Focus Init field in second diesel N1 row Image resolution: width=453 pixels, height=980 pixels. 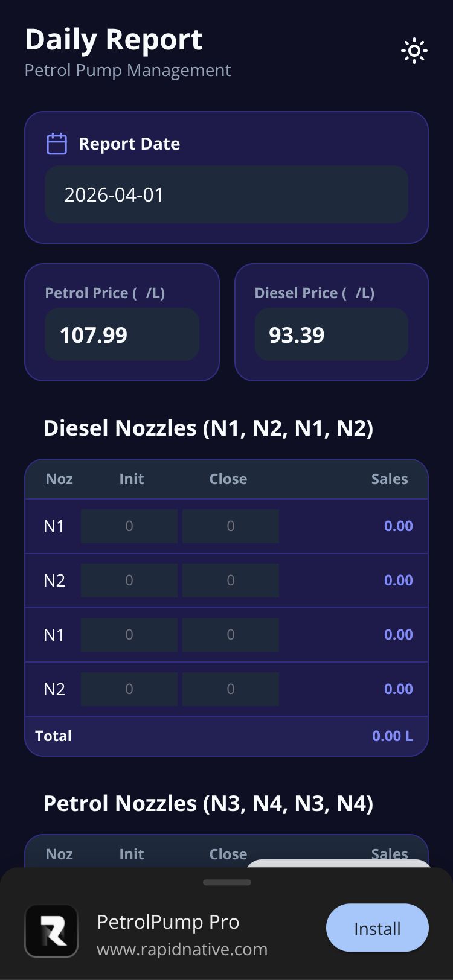point(129,635)
